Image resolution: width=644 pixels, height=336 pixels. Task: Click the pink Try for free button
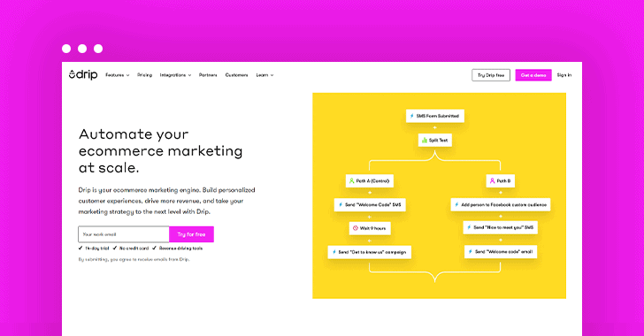[x=191, y=234]
